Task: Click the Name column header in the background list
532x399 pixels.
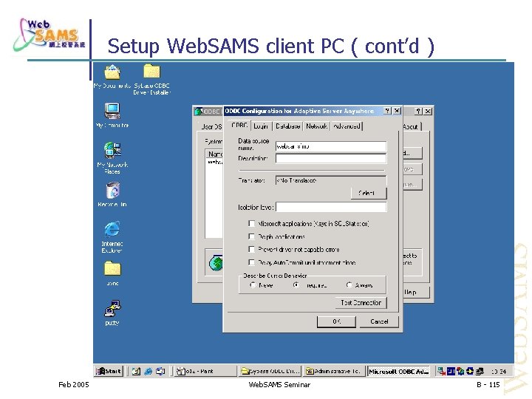Action: (215, 154)
